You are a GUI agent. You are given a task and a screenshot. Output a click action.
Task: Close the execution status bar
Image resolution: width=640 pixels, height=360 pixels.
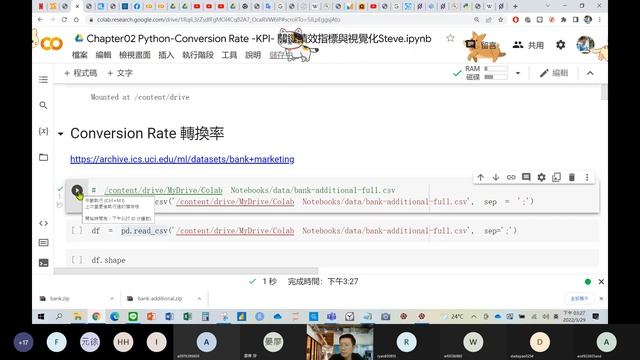click(x=601, y=282)
